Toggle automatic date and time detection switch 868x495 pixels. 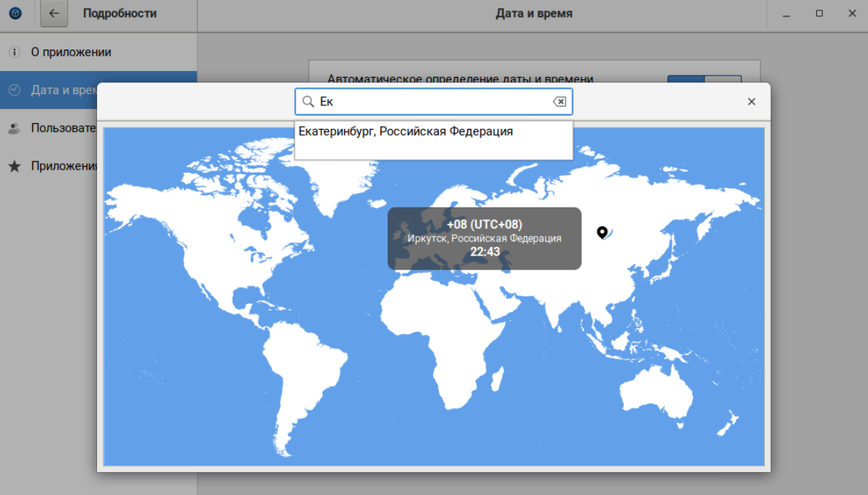click(x=704, y=79)
